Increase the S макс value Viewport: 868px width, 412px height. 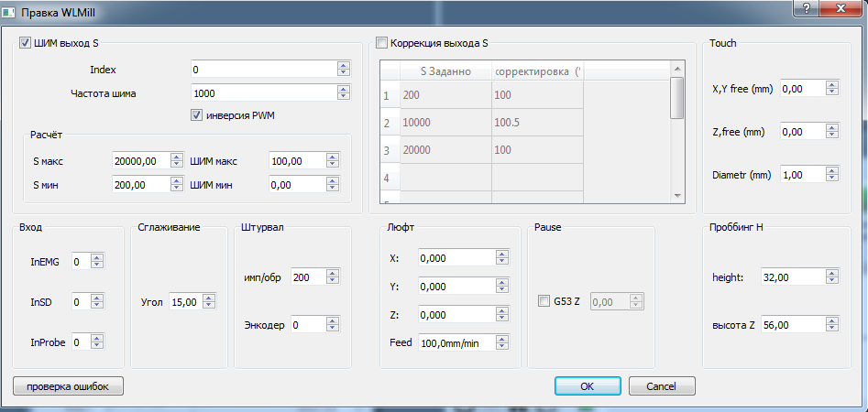177,157
